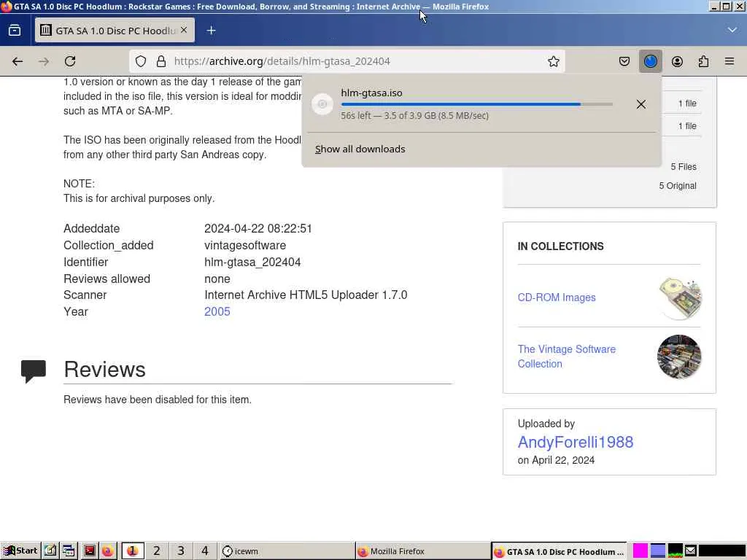This screenshot has height=560, width=747.
Task: Switch to workspace 3
Action: click(181, 551)
